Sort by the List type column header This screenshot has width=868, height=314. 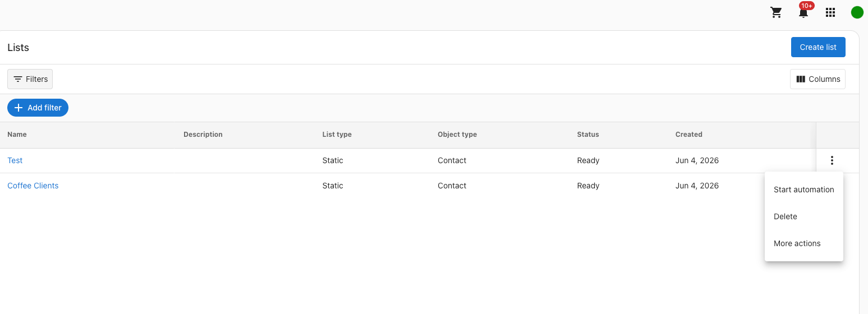337,135
